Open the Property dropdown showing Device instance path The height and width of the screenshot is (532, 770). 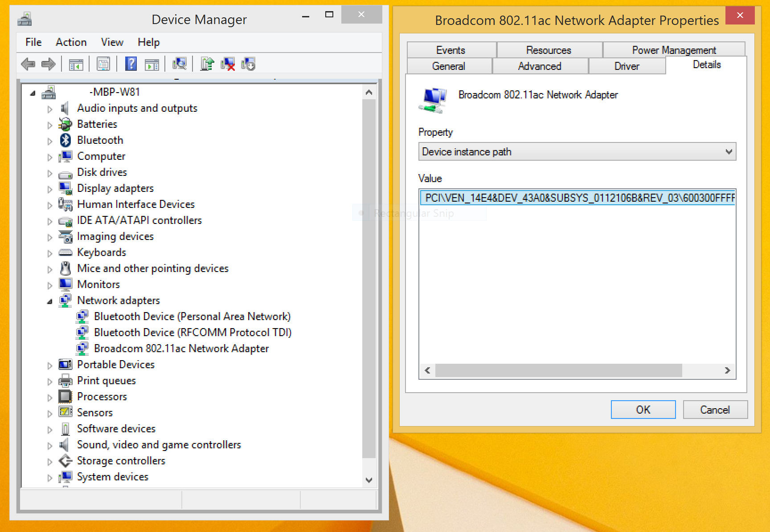point(577,152)
